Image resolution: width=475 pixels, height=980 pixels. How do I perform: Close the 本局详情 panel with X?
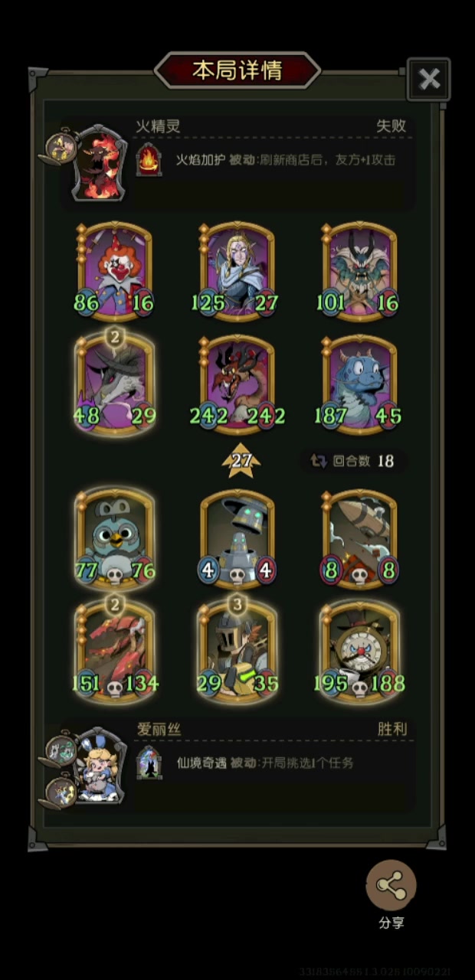click(x=429, y=79)
